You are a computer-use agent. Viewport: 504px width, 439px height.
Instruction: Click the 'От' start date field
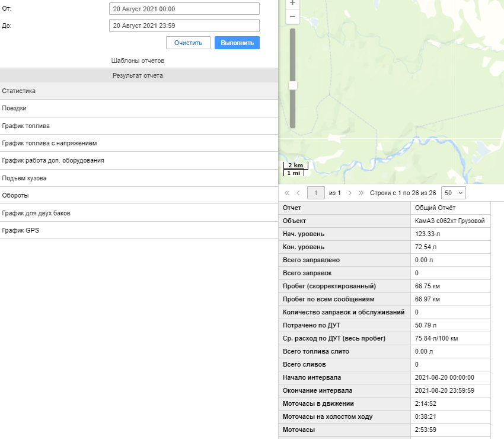coord(184,9)
